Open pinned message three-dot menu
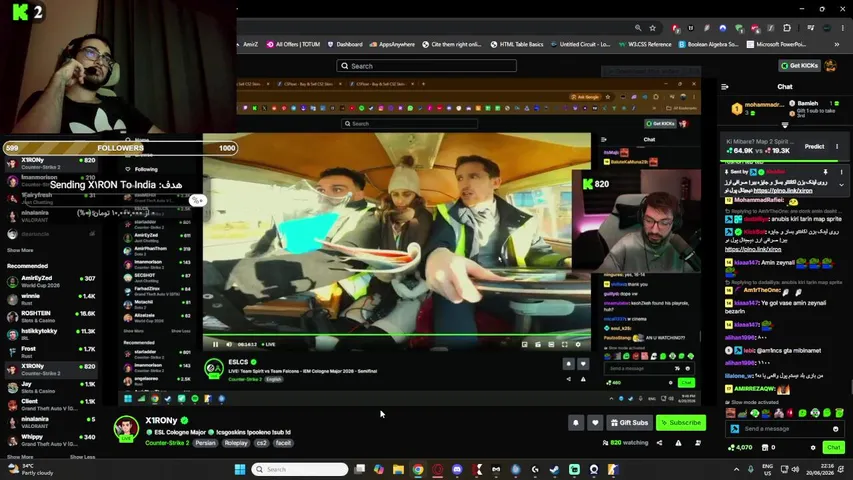This screenshot has height=480, width=853. 841,172
